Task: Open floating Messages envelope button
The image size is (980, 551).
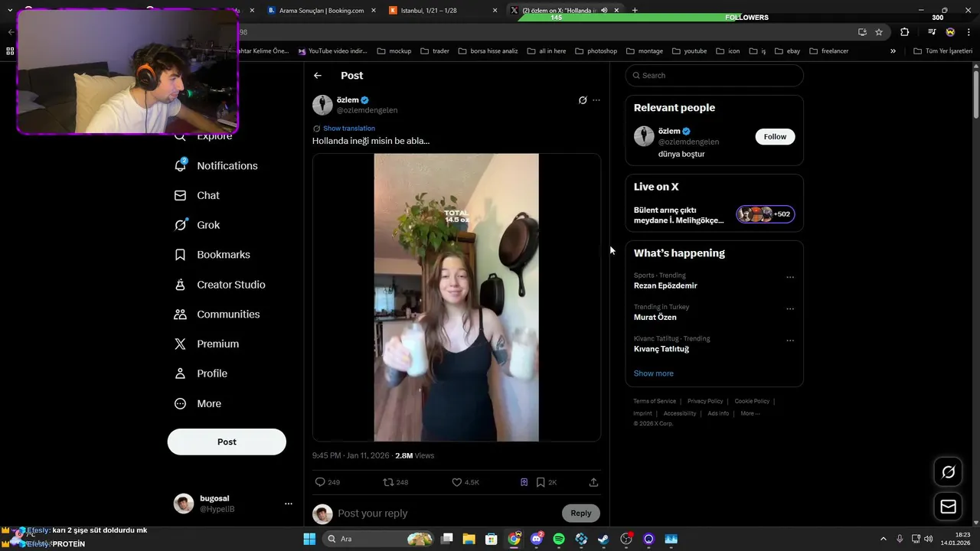Action: pos(948,507)
